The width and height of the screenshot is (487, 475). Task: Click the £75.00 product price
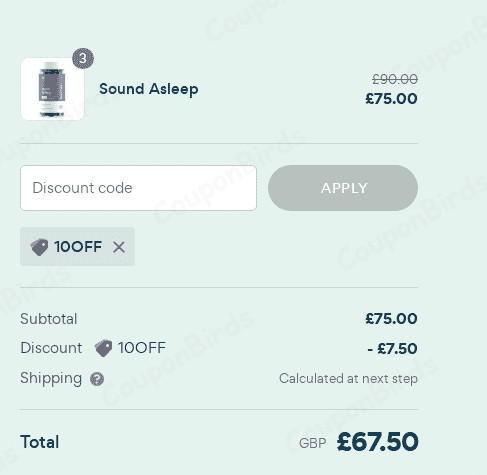click(391, 99)
